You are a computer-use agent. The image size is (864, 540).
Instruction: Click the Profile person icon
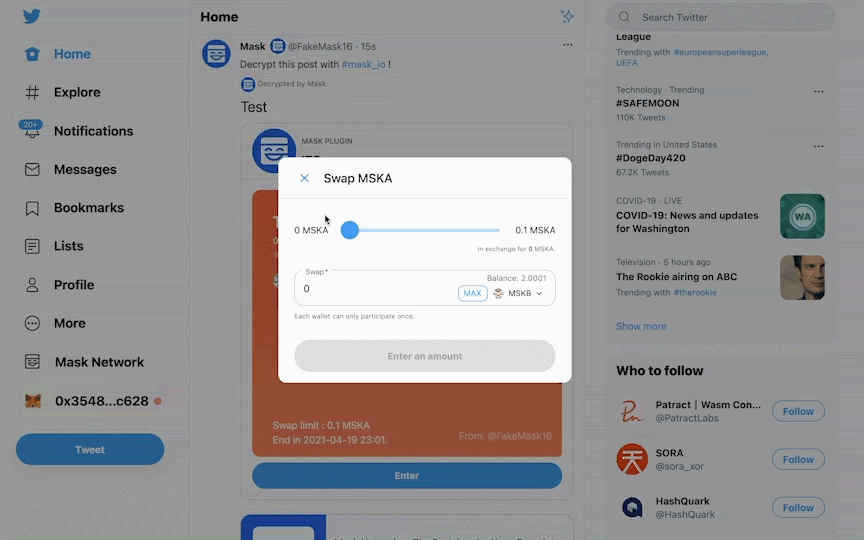tap(32, 285)
